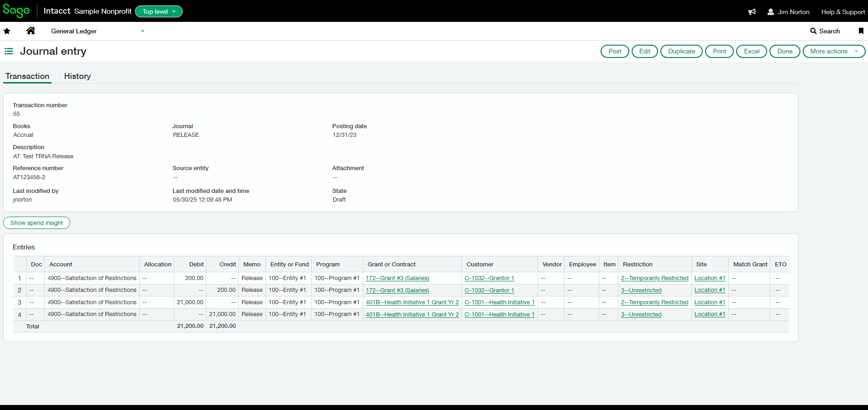Open the list menu icon beside Journal entry
868x410 pixels.
click(9, 51)
